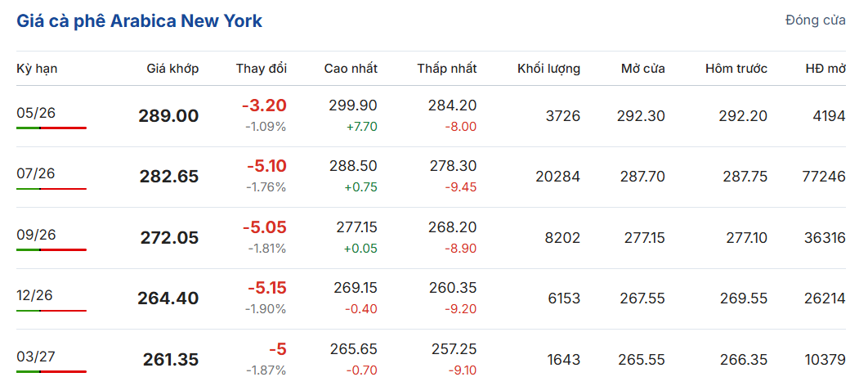The width and height of the screenshot is (868, 386).
Task: Click the 'Mở cửa' column header
Action: [x=642, y=69]
